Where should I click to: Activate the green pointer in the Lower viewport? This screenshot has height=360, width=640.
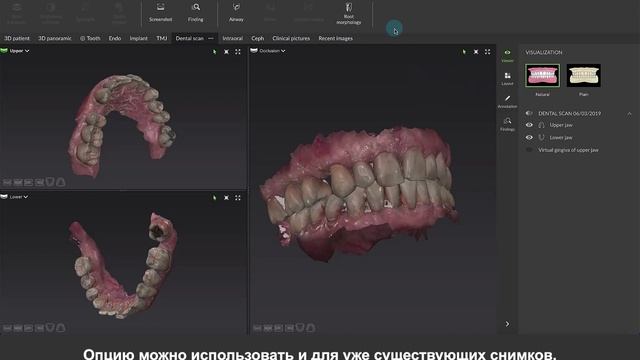tap(215, 198)
